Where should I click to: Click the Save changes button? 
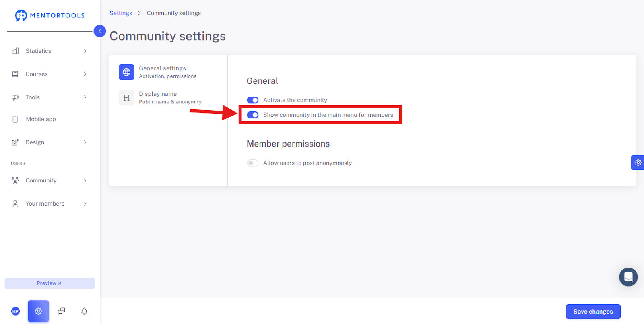click(593, 312)
